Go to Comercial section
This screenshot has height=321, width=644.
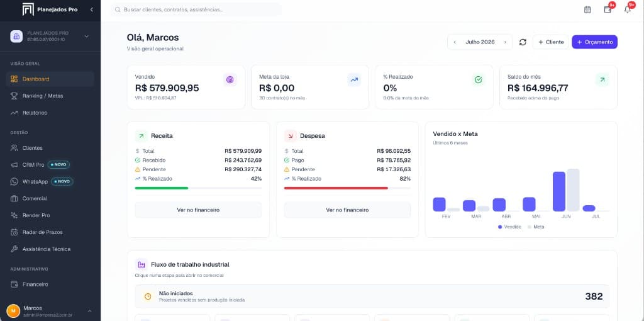point(50,198)
